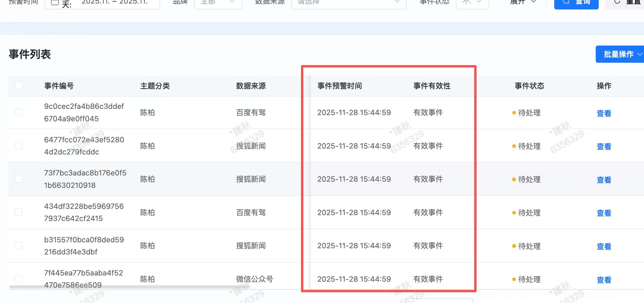Check the row for event 9c0cec2fa4b86c3ddef
This screenshot has width=644, height=303.
pyautogui.click(x=19, y=112)
